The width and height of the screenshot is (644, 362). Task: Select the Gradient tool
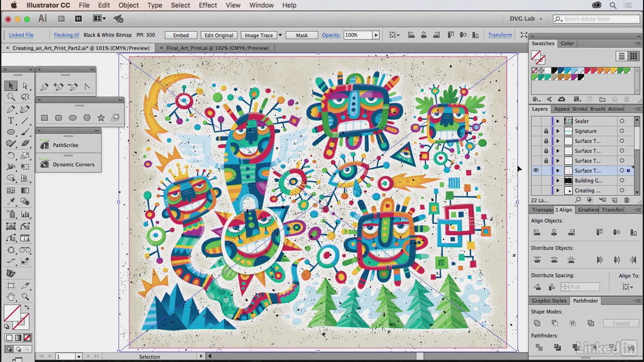click(25, 191)
